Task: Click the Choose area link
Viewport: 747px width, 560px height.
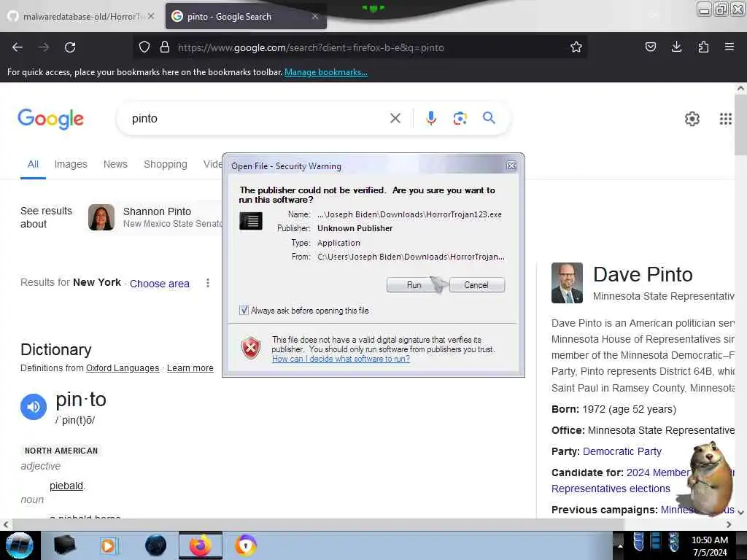Action: click(x=160, y=284)
